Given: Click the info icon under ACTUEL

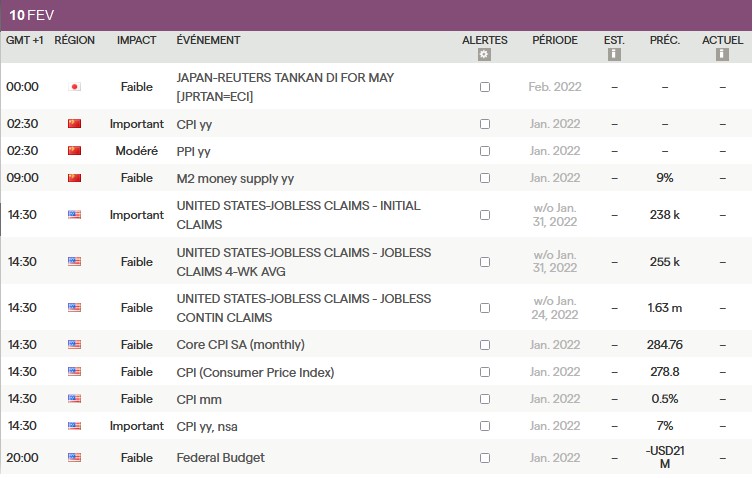Looking at the screenshot, I should 722,55.
